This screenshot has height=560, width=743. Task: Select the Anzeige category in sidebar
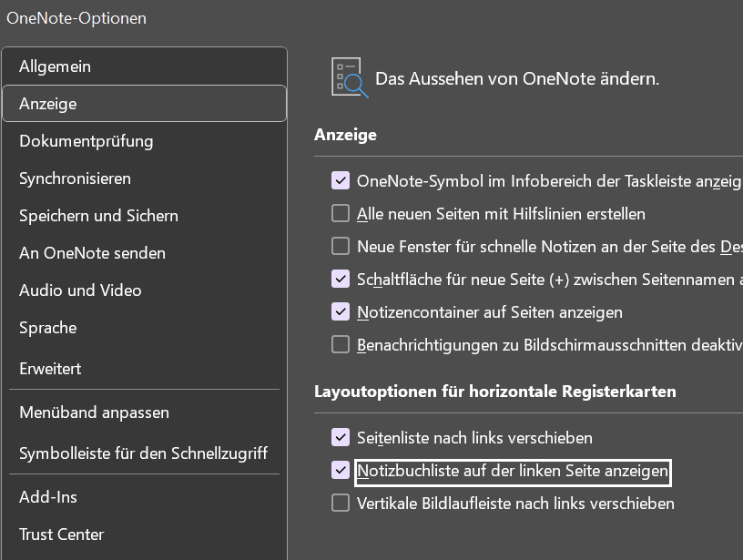click(145, 104)
